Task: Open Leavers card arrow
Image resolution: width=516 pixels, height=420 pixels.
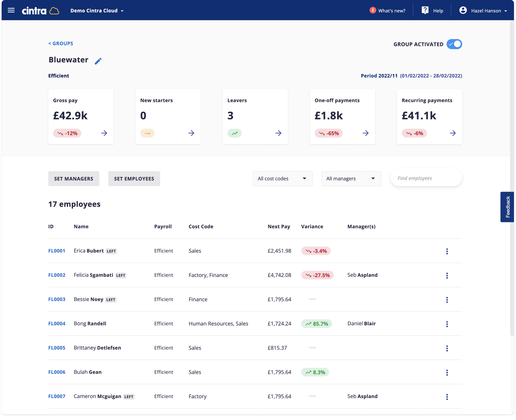Action: tap(278, 133)
